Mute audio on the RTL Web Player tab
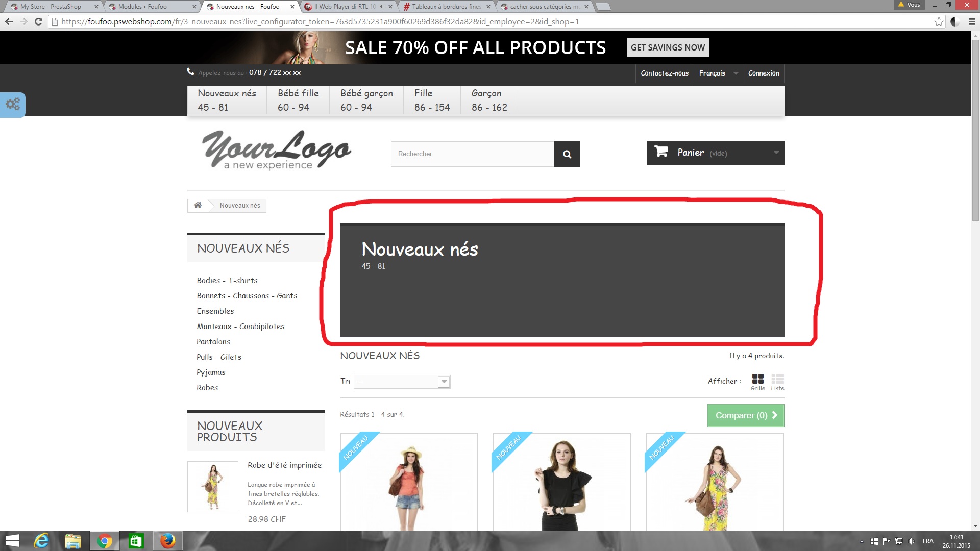 pos(382,7)
